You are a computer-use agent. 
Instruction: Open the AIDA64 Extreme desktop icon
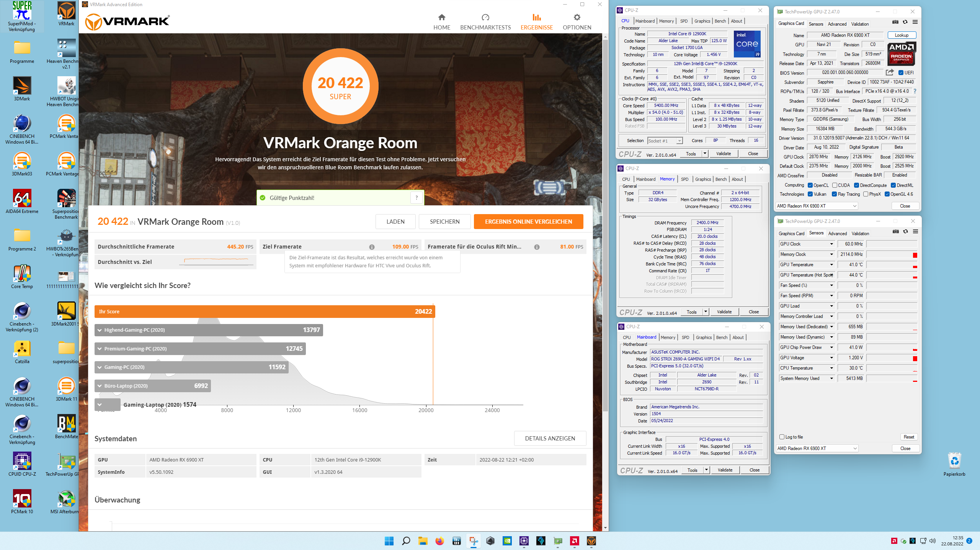(x=22, y=201)
